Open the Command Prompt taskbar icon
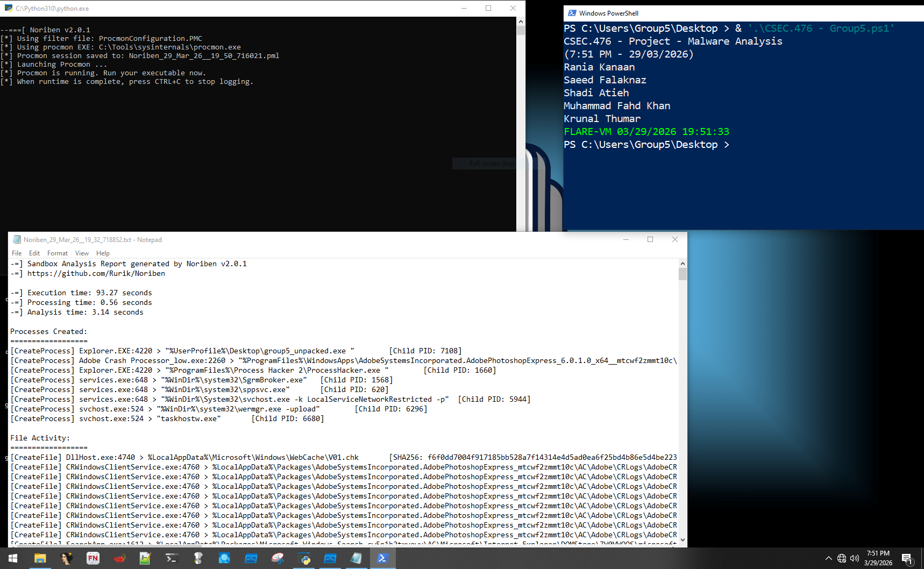The width and height of the screenshot is (924, 569). tap(172, 558)
